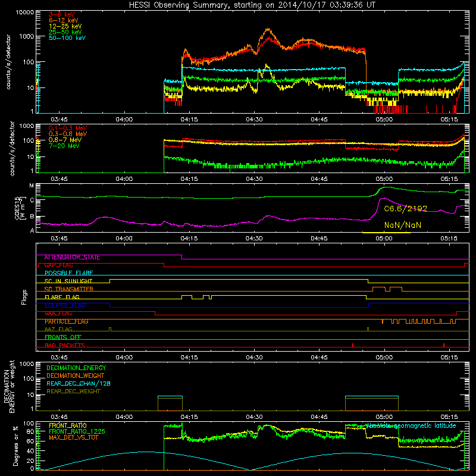
Task: Click the DECIMATION_WEIGHT legend label
Action: [x=76, y=376]
